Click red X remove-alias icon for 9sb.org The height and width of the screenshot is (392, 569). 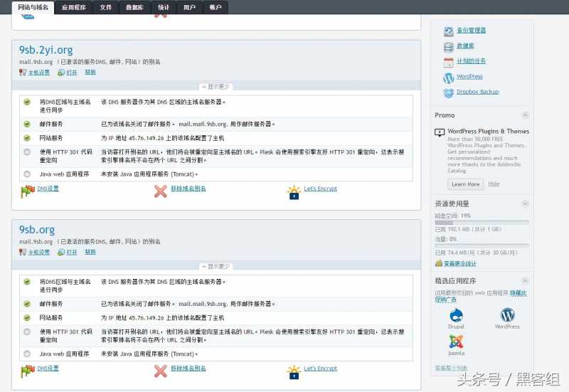[x=161, y=371]
